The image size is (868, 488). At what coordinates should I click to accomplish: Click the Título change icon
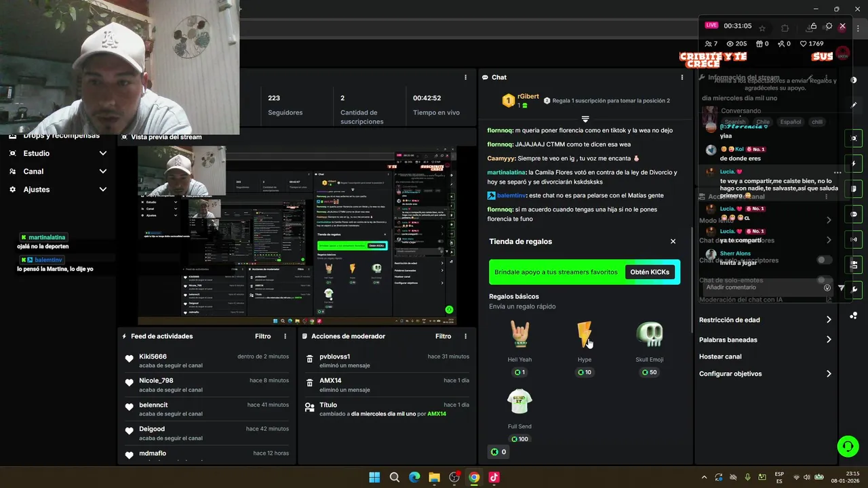coord(309,407)
